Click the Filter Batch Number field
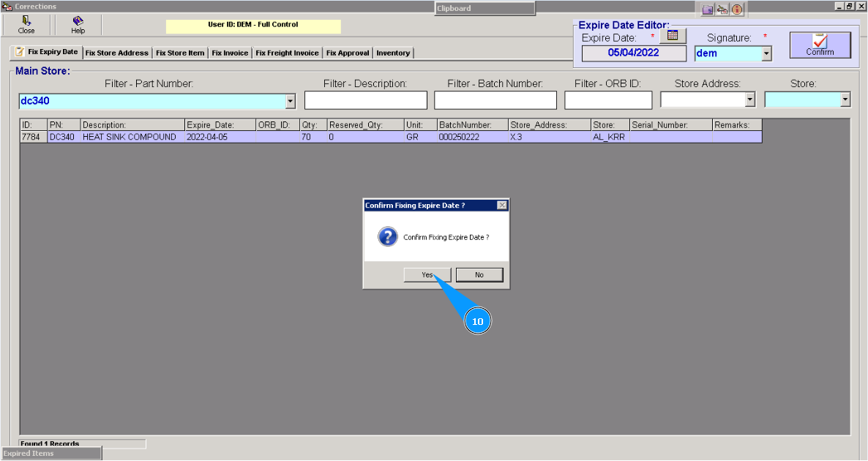This screenshot has height=461, width=868. pyautogui.click(x=495, y=100)
